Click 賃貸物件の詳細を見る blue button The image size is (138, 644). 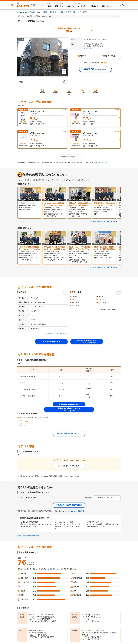51,342
